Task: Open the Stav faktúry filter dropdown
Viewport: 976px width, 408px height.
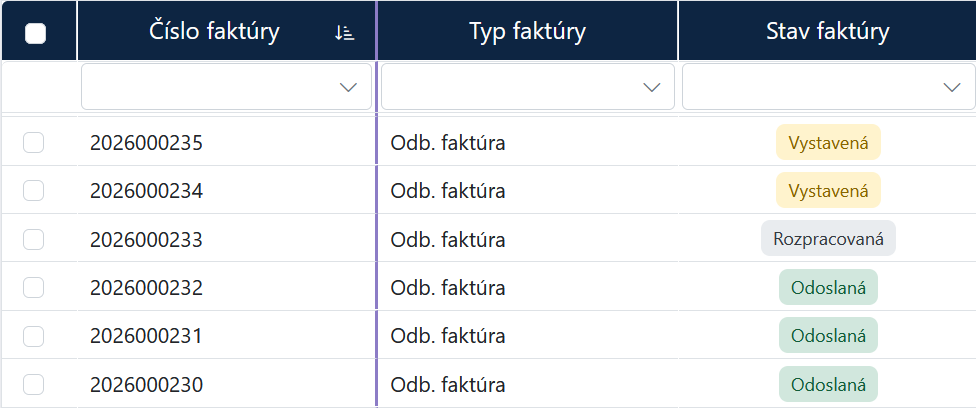Action: pos(829,87)
